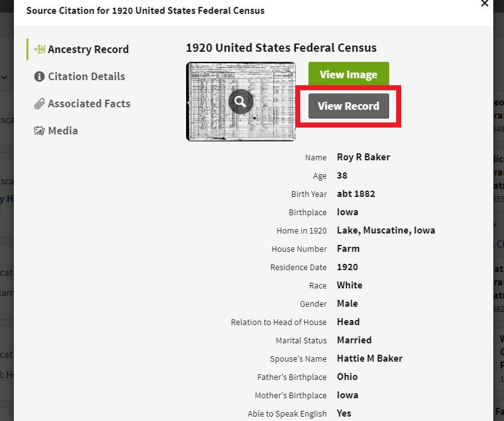Click the Associated Facts paperclip icon
This screenshot has width=504, height=421.
pyautogui.click(x=39, y=104)
